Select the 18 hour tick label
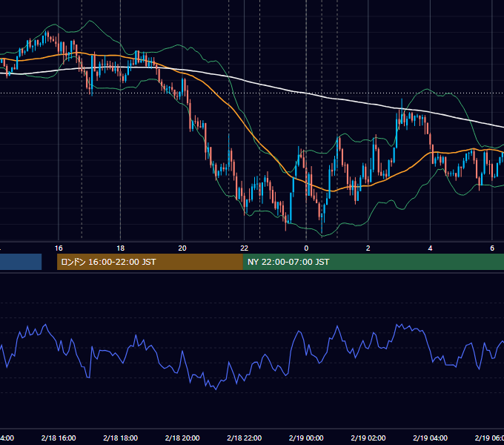The width and height of the screenshot is (504, 445). coord(120,248)
